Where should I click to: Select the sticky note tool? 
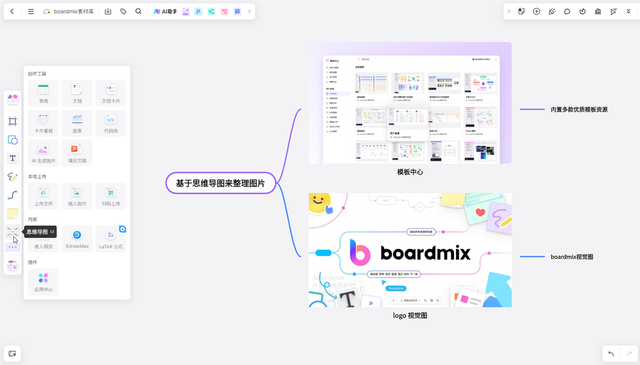coord(13,213)
